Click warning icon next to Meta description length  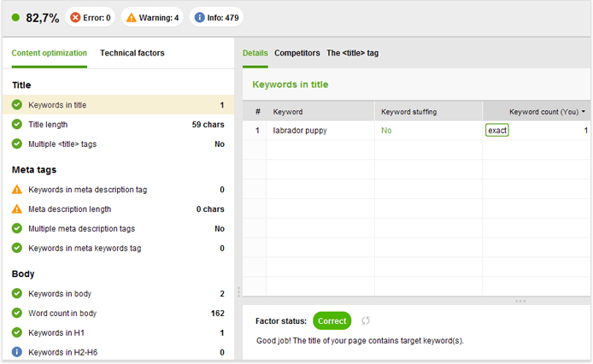click(x=17, y=208)
